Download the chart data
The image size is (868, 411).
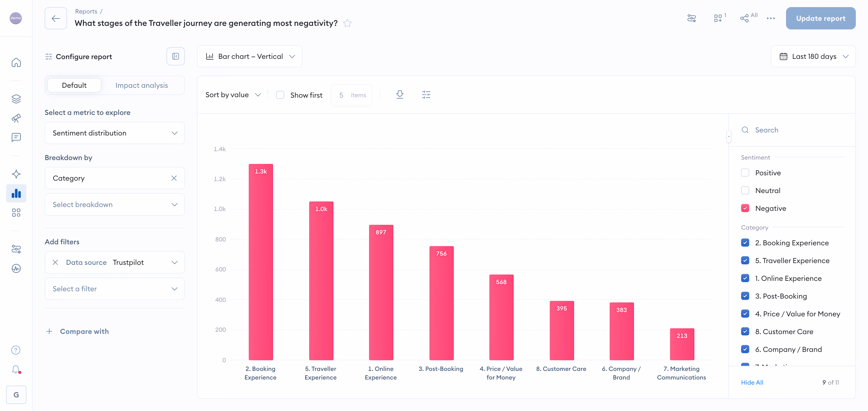click(400, 95)
